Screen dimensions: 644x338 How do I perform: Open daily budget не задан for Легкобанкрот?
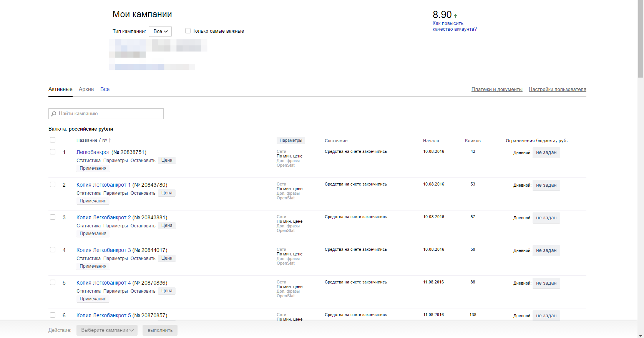[546, 152]
